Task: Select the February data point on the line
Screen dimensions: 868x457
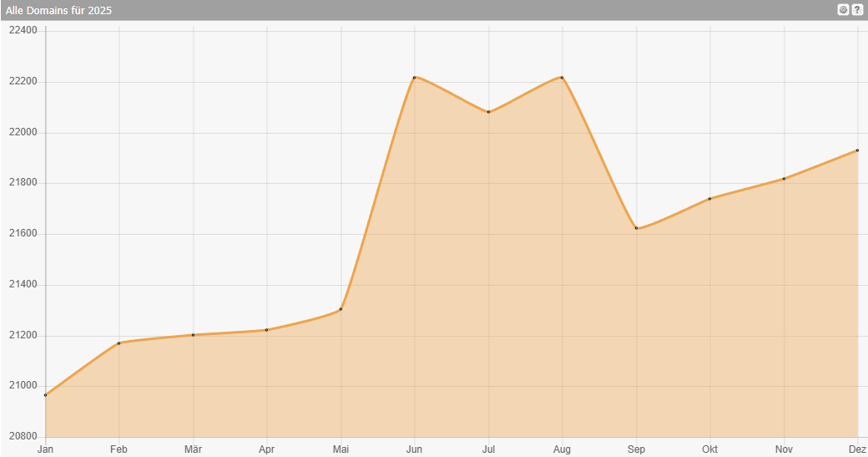Action: (x=119, y=343)
